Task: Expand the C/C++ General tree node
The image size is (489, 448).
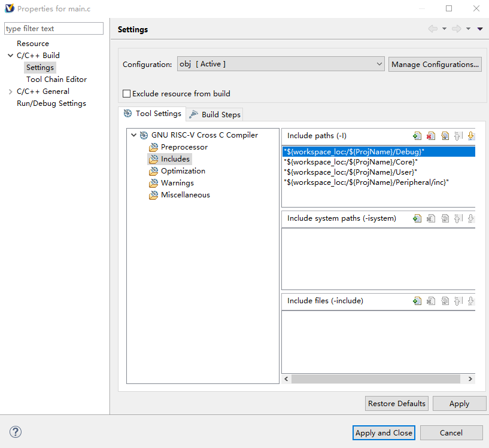Action: click(10, 92)
